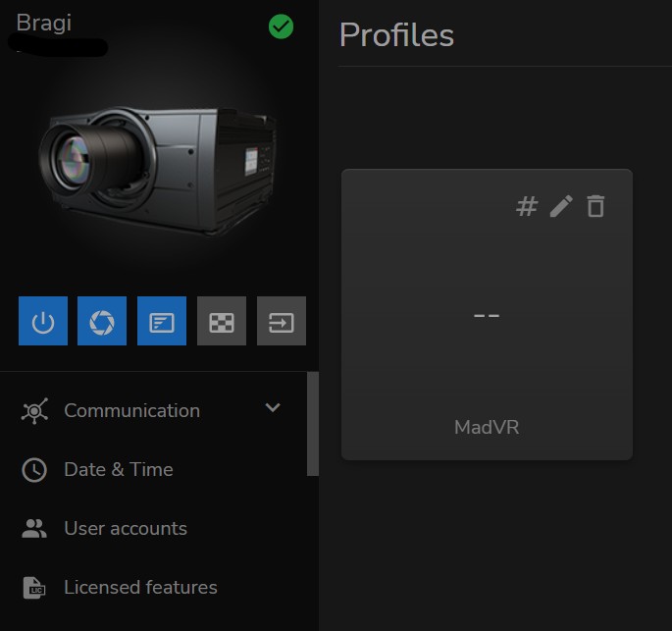Click the Bragi projector name

point(44,23)
